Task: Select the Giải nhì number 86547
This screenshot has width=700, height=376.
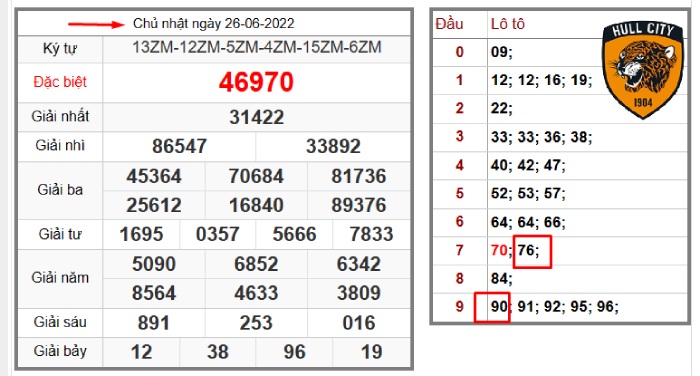Action: pyautogui.click(x=179, y=146)
